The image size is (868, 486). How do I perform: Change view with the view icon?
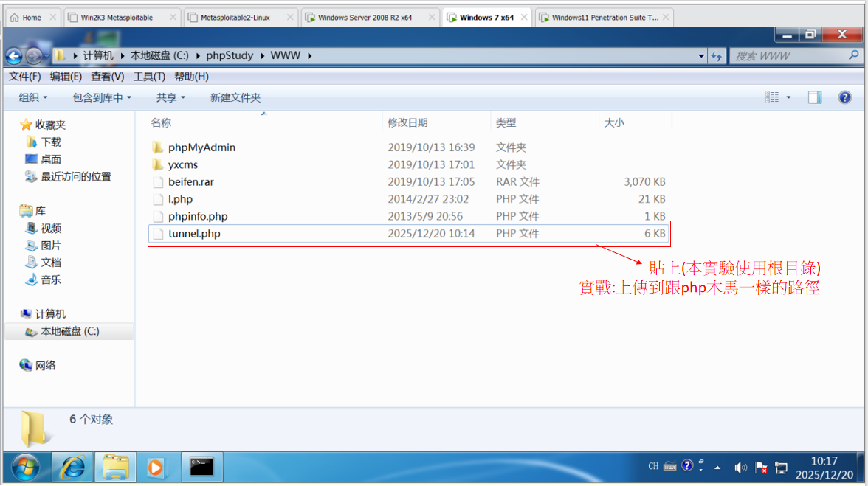tap(772, 97)
